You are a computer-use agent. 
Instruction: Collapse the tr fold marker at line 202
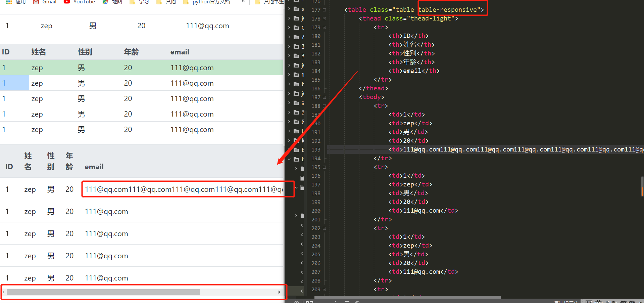pyautogui.click(x=325, y=228)
